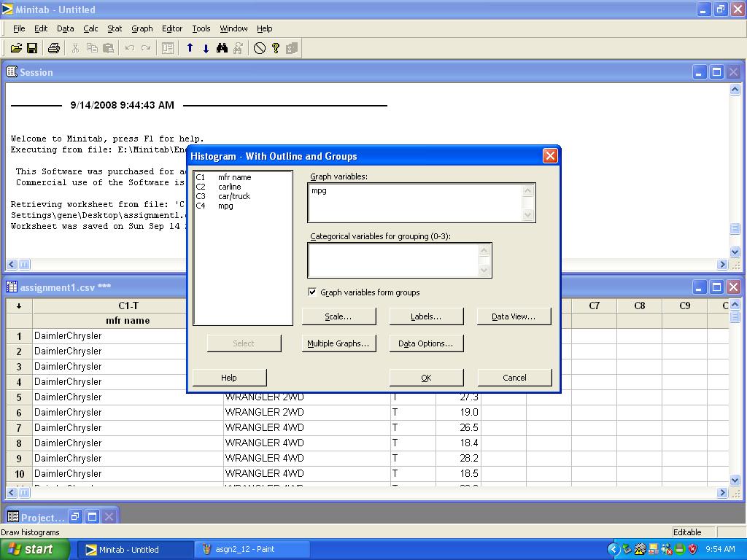The width and height of the screenshot is (747, 560).
Task: Confirm the histogram with OK
Action: [426, 378]
